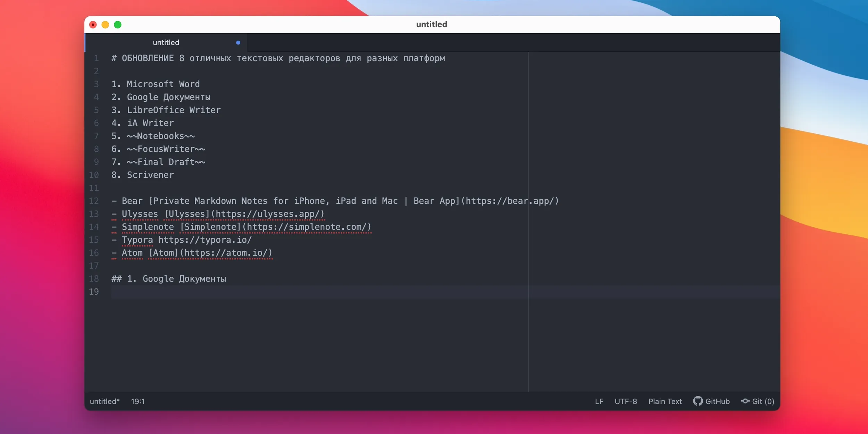Open the Plain Text grammar selector
Viewport: 868px width, 434px height.
(665, 401)
